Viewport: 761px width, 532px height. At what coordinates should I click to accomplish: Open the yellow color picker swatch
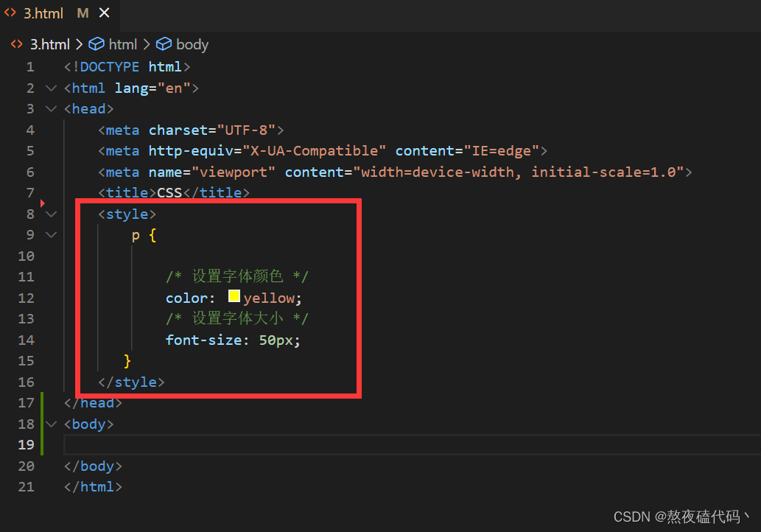[234, 296]
